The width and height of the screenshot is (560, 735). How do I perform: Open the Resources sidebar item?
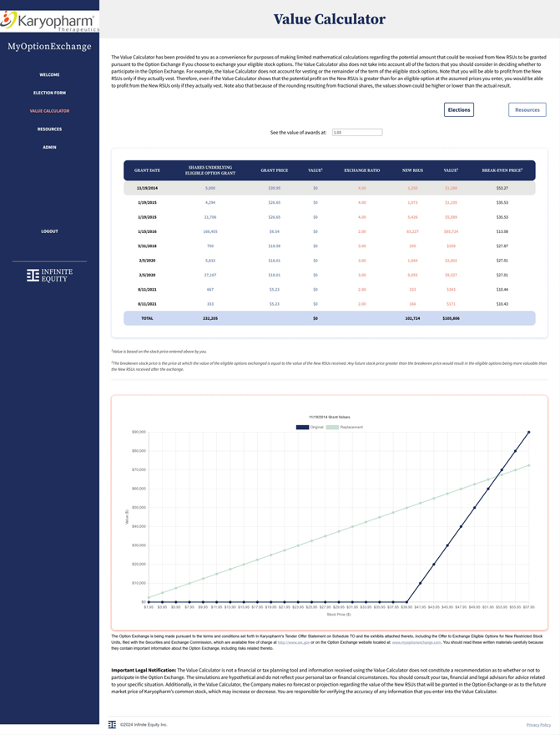(49, 129)
